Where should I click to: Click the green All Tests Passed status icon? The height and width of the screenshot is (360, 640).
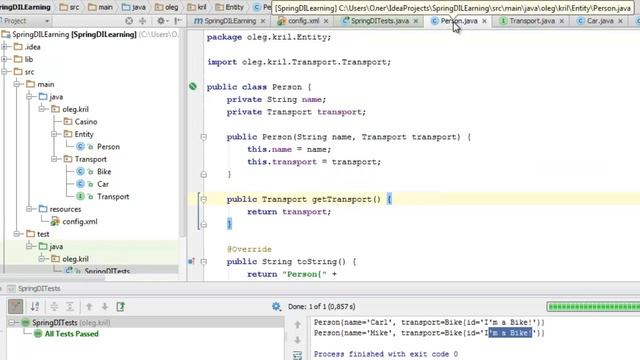click(x=38, y=333)
